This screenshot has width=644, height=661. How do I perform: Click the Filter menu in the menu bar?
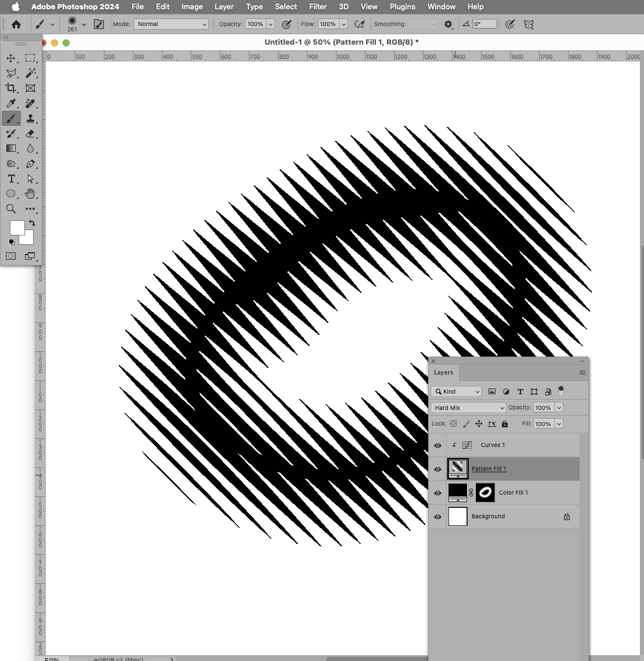point(317,6)
